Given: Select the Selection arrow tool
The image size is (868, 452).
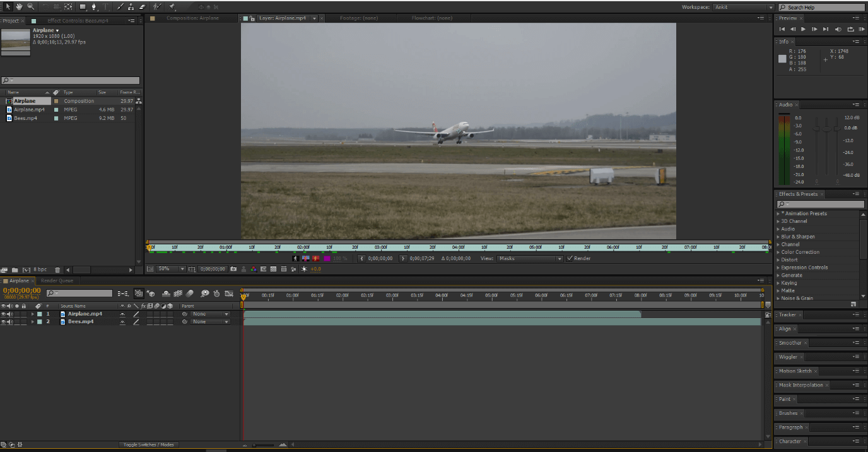Looking at the screenshot, I should (x=8, y=7).
